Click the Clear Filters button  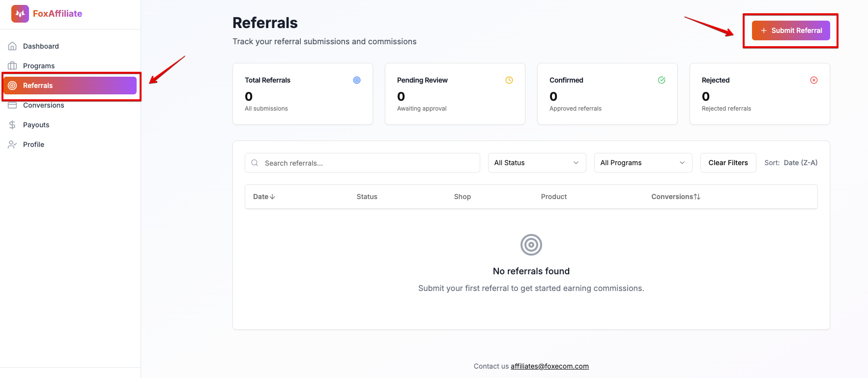pyautogui.click(x=728, y=163)
